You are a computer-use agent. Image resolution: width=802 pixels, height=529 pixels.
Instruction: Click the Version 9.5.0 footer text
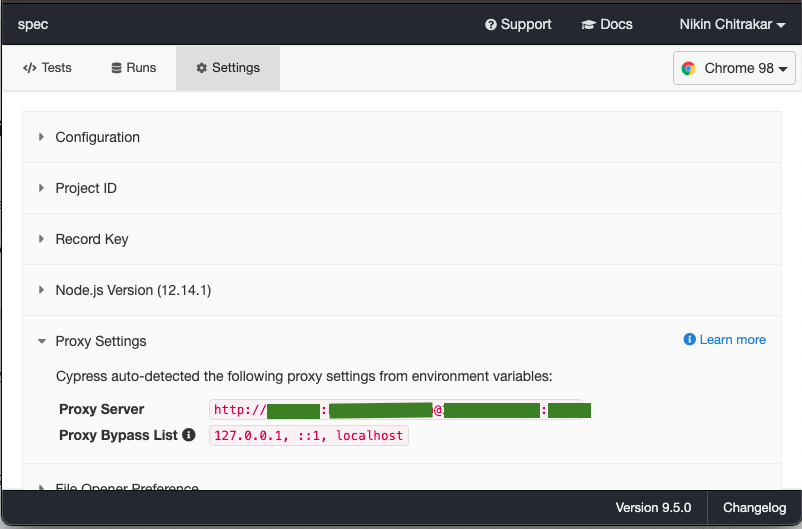(653, 508)
